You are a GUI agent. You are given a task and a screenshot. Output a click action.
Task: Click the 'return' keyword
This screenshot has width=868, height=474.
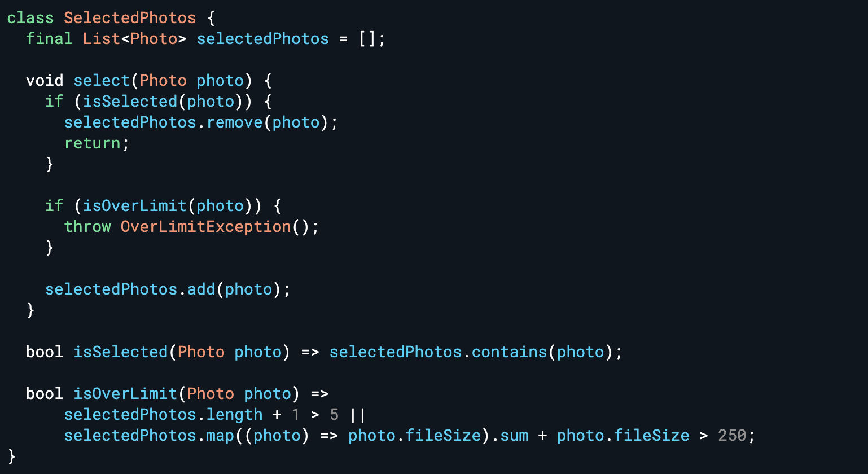pyautogui.click(x=92, y=143)
